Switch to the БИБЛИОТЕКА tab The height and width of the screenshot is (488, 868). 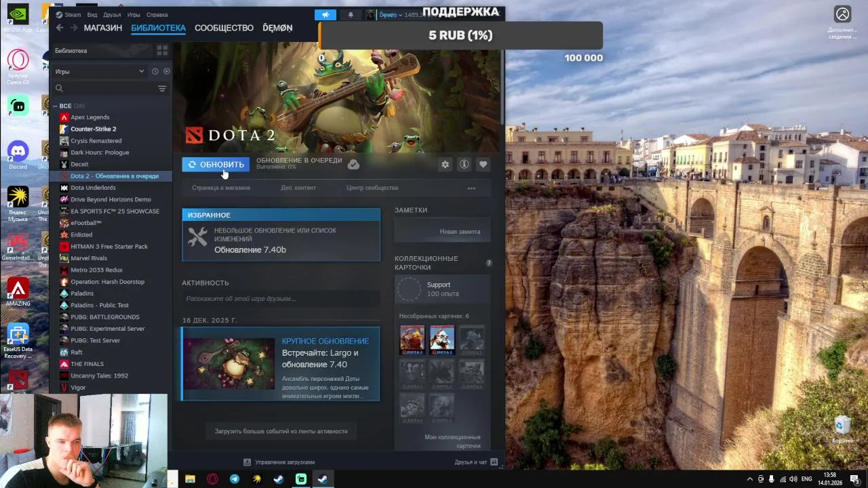158,28
